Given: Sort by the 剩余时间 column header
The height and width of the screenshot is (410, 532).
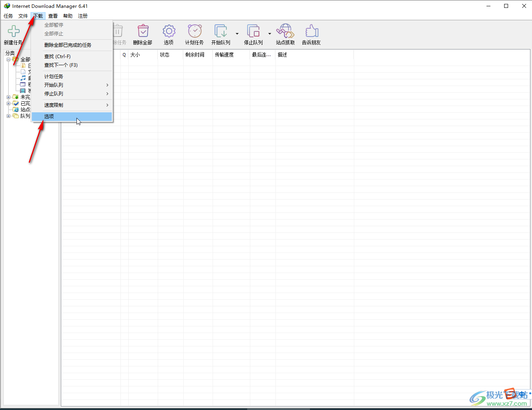Looking at the screenshot, I should pos(198,55).
